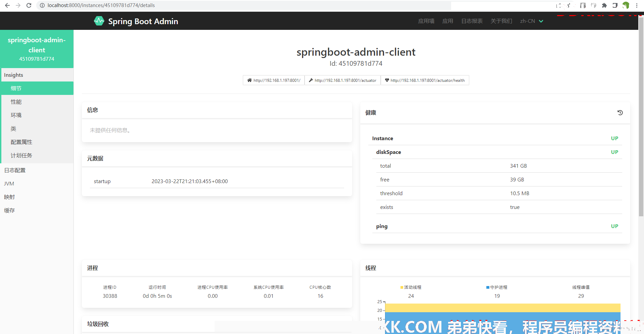Go back with browser back arrow
The height and width of the screenshot is (334, 644).
tap(7, 5)
